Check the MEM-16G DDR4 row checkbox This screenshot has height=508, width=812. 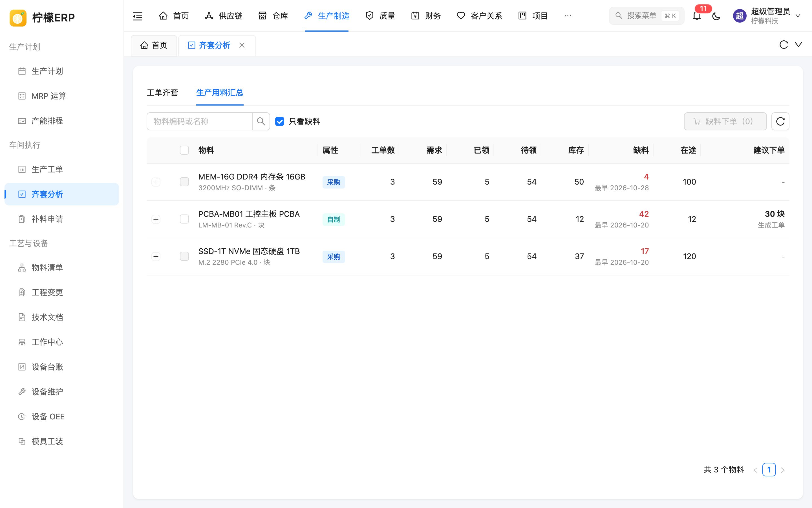184,182
